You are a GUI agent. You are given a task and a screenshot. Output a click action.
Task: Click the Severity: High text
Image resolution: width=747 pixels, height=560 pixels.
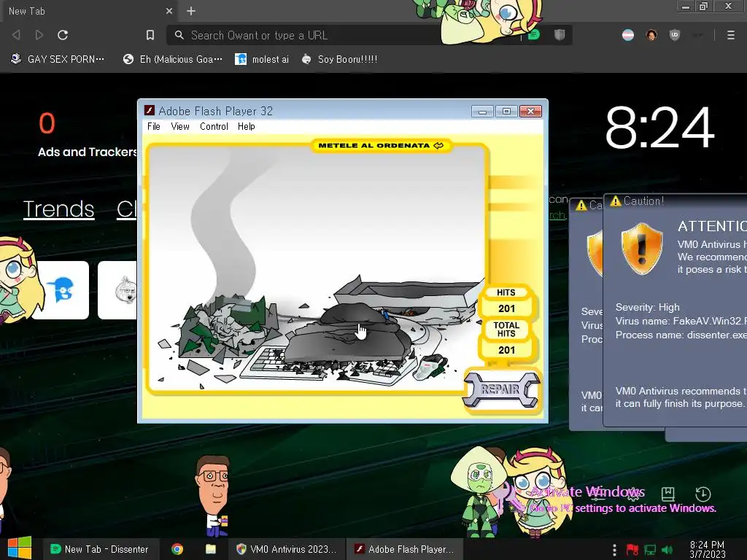pyautogui.click(x=648, y=307)
